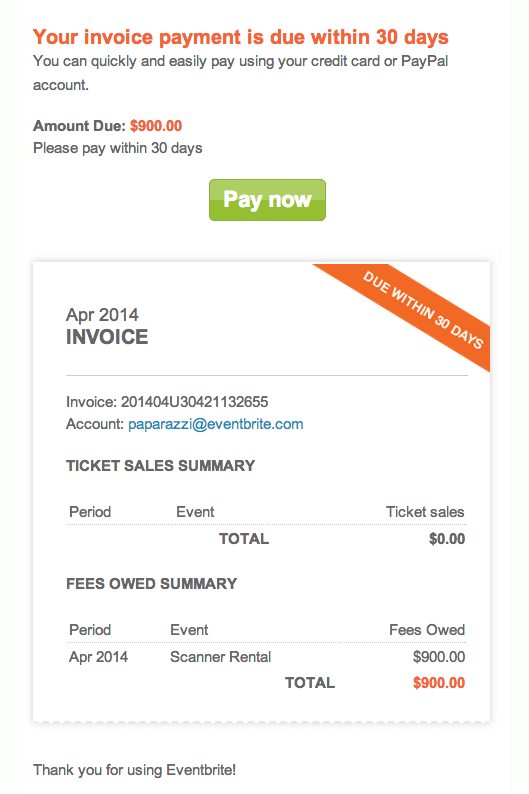Click the $0.00 ticket sales total
The height and width of the screenshot is (794, 529).
(447, 539)
